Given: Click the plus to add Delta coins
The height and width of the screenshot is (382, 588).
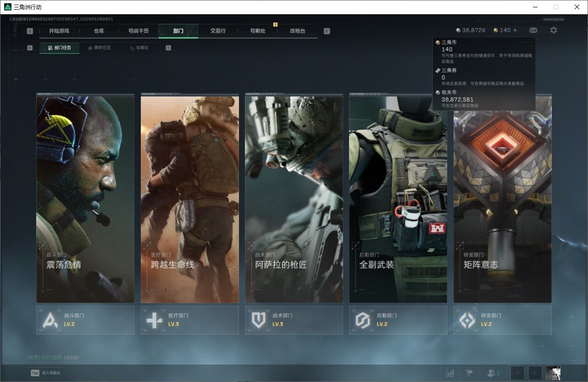Looking at the screenshot, I should tap(515, 30).
